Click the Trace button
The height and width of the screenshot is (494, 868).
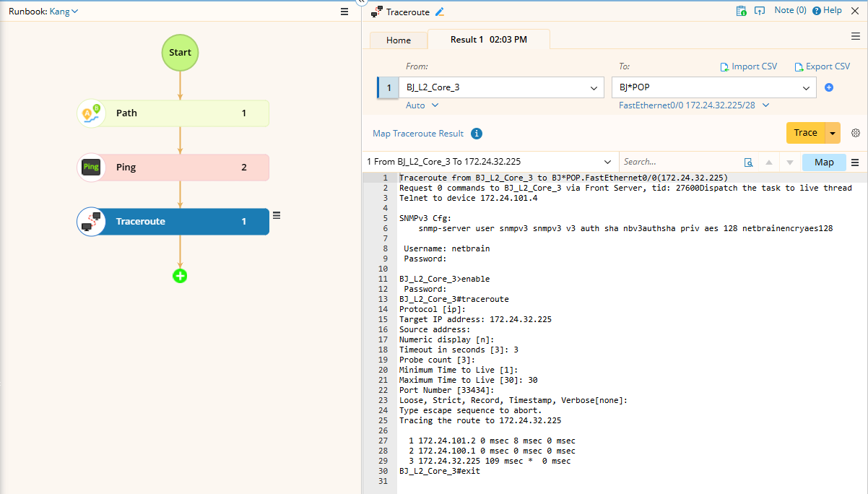coord(805,133)
